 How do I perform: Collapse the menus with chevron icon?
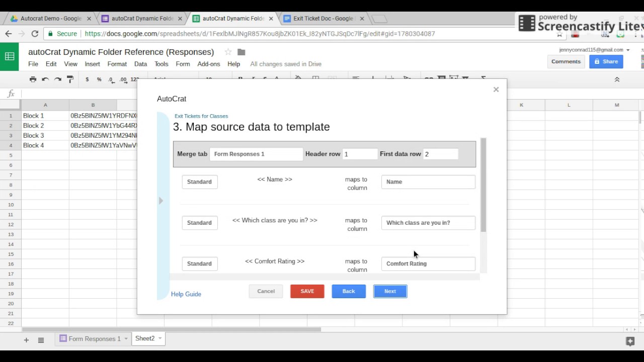point(617,79)
